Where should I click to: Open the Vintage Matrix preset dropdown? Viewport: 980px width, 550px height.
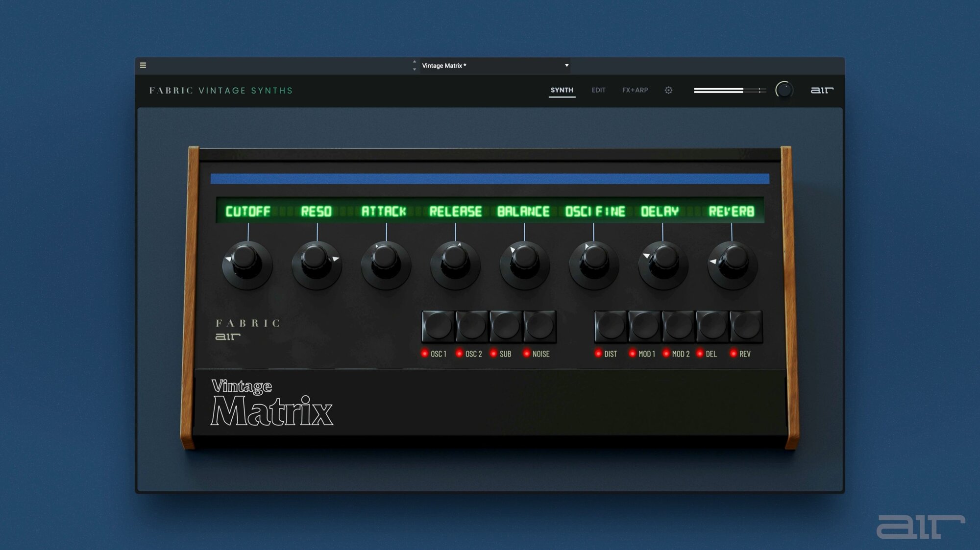(x=495, y=66)
